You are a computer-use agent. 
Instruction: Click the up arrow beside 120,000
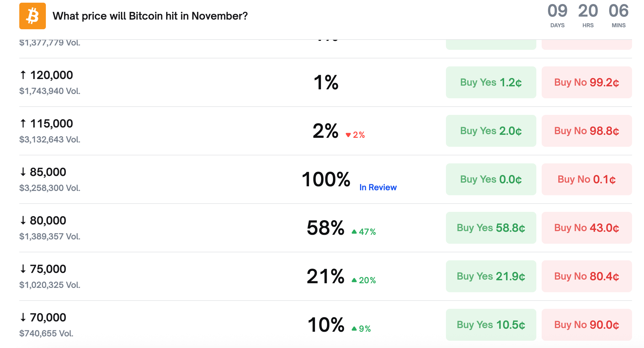[x=23, y=75]
